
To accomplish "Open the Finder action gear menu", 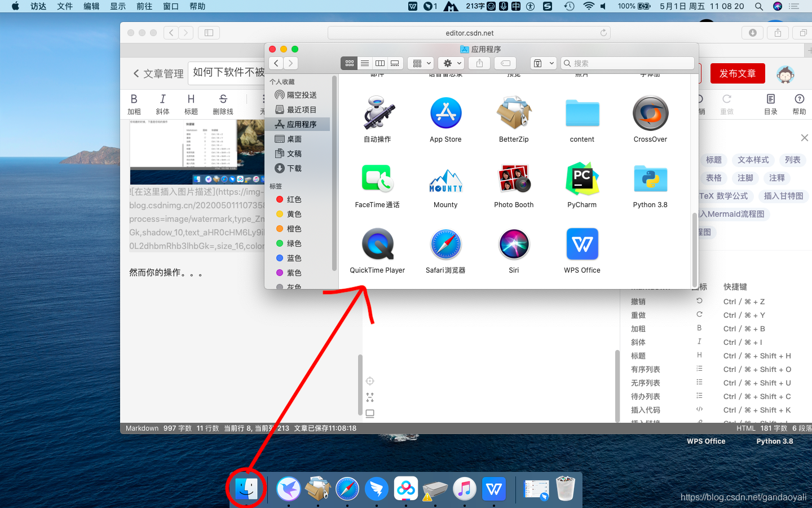I will tap(452, 63).
